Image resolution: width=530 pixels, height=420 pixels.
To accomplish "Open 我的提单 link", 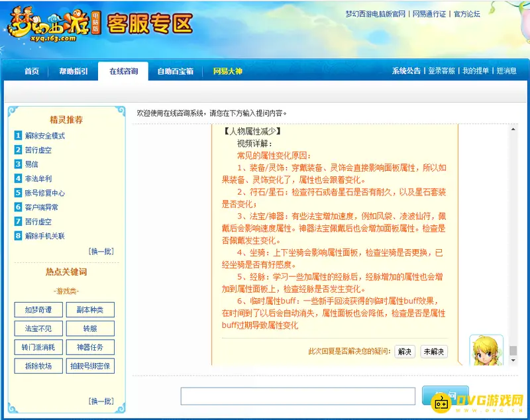I will (476, 71).
